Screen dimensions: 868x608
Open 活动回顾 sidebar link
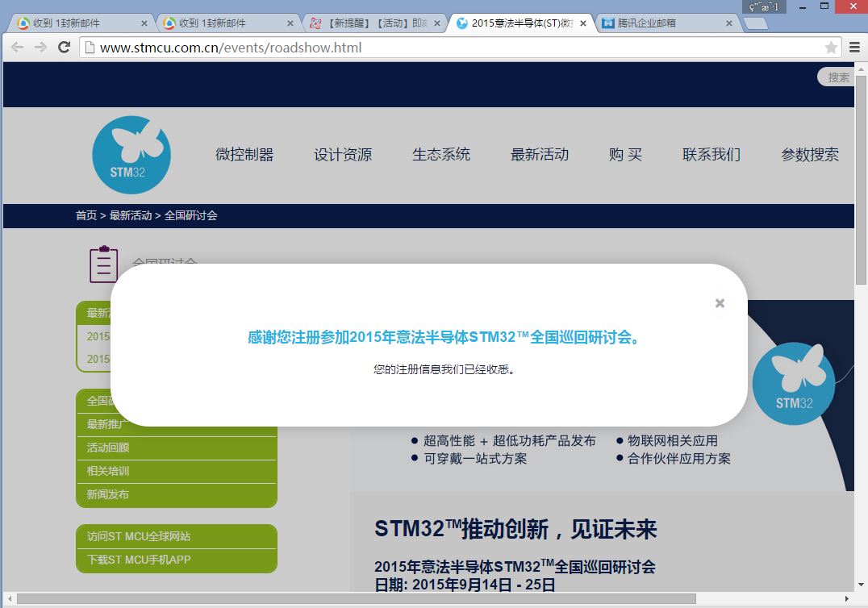click(x=176, y=448)
